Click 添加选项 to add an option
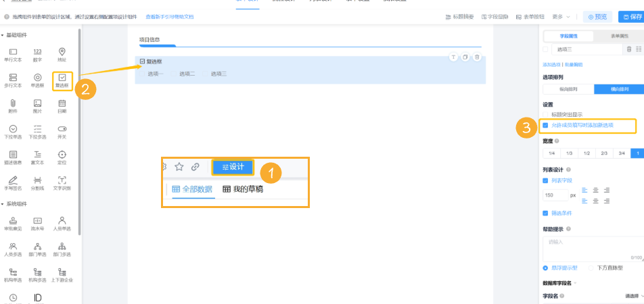The image size is (644, 304). 551,65
